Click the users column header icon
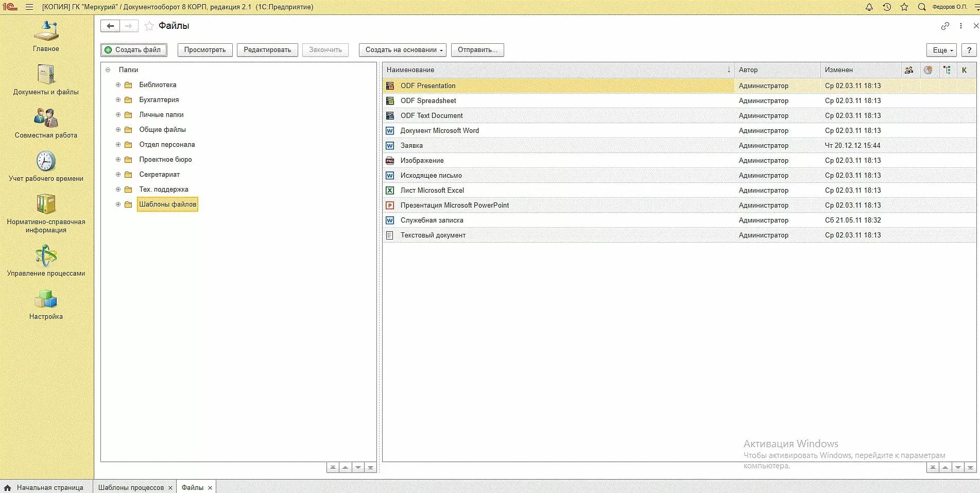This screenshot has height=493, width=980. (909, 70)
